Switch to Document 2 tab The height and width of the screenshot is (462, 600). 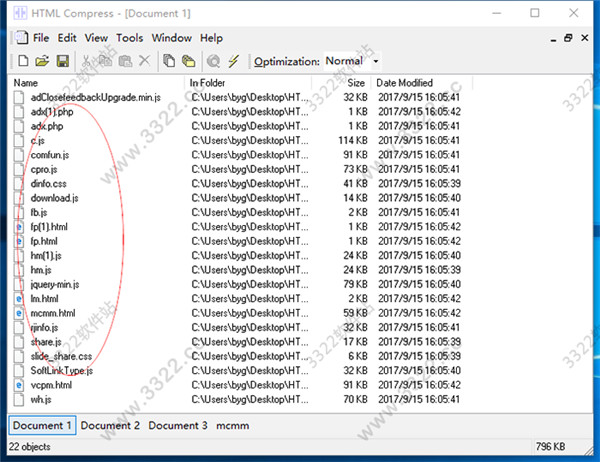point(110,425)
